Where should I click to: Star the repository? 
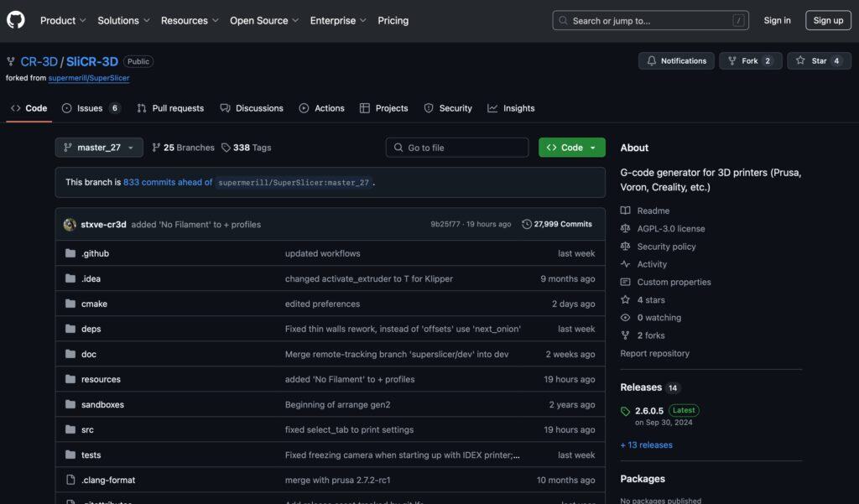coord(819,61)
